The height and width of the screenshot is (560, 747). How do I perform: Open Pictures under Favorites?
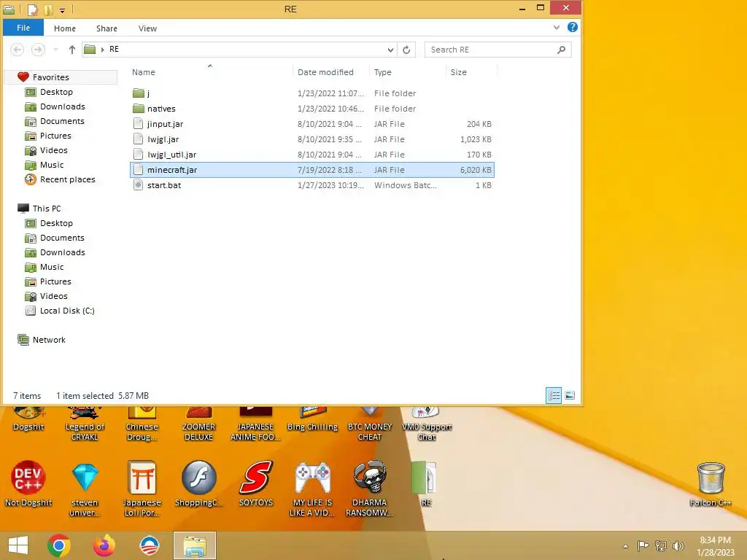tap(55, 136)
